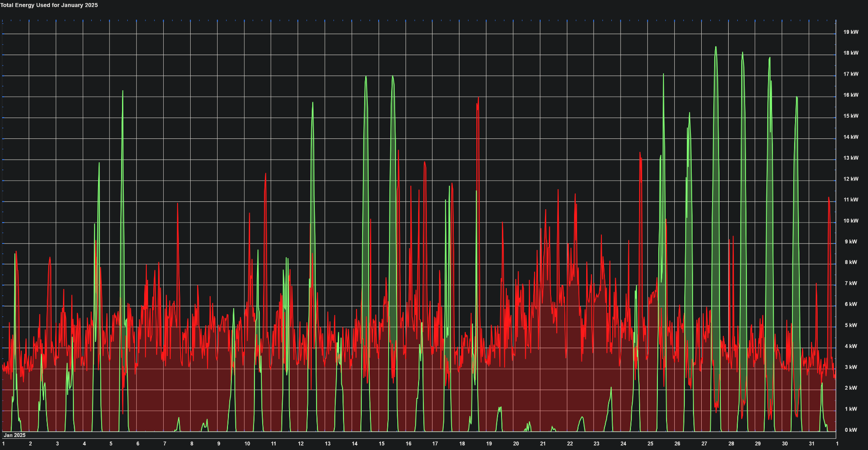This screenshot has width=868, height=450.
Task: Click the 19 kW axis label
Action: (x=851, y=32)
